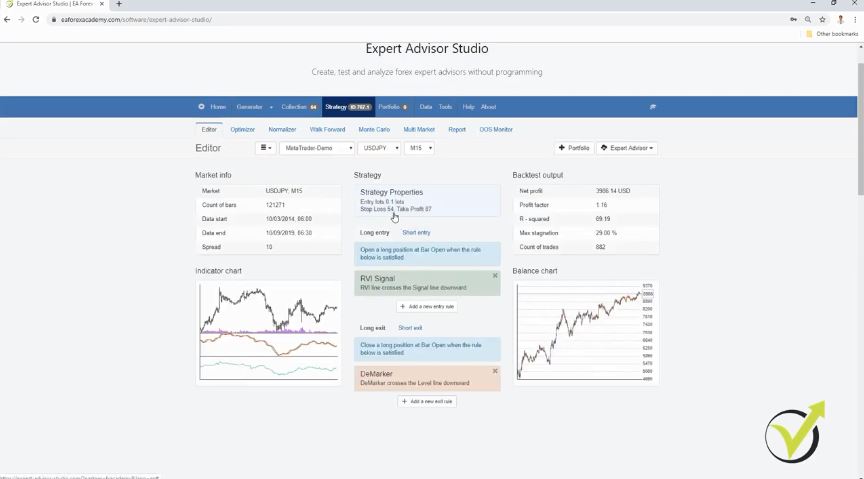Image resolution: width=864 pixels, height=479 pixels.
Task: Click the Balance chart image
Action: [x=586, y=332]
